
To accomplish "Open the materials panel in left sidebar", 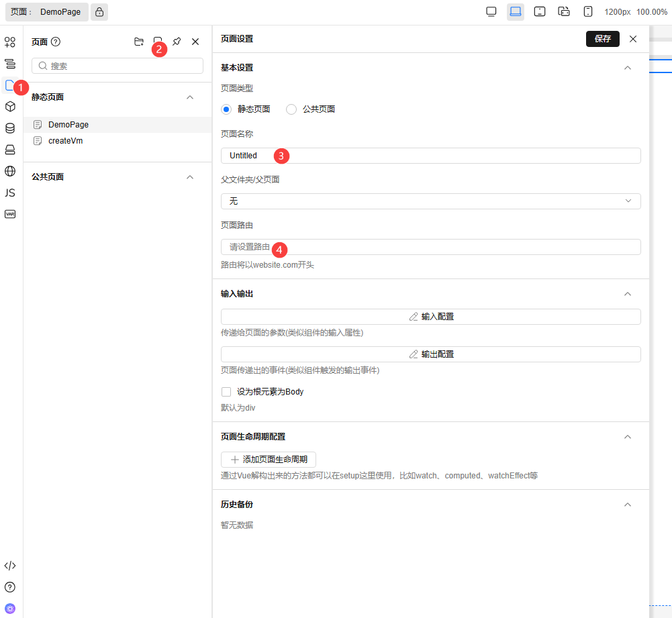I will [10, 42].
